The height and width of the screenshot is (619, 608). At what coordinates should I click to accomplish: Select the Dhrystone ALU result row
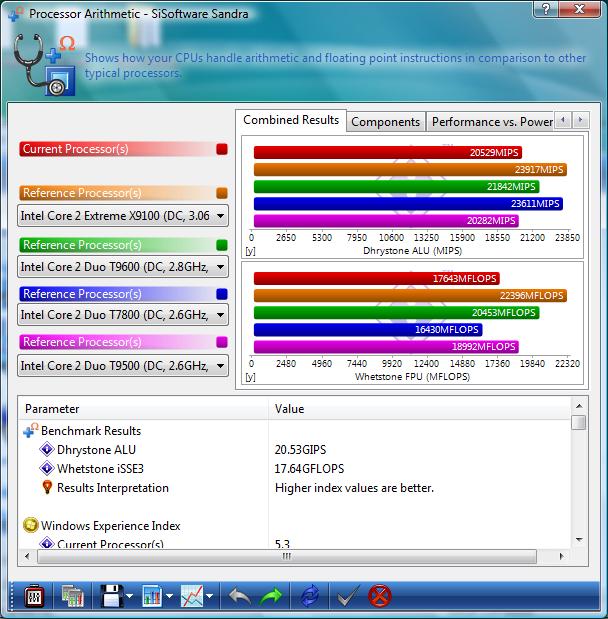(294, 449)
